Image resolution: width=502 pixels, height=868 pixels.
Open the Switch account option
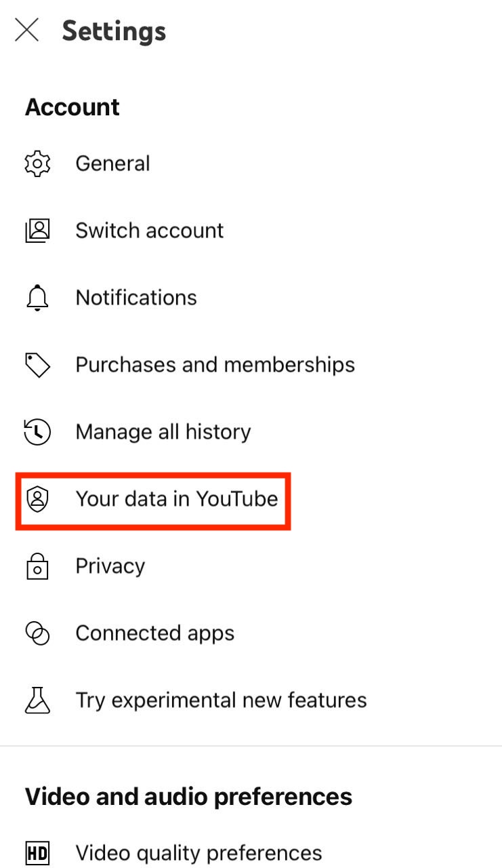[150, 231]
